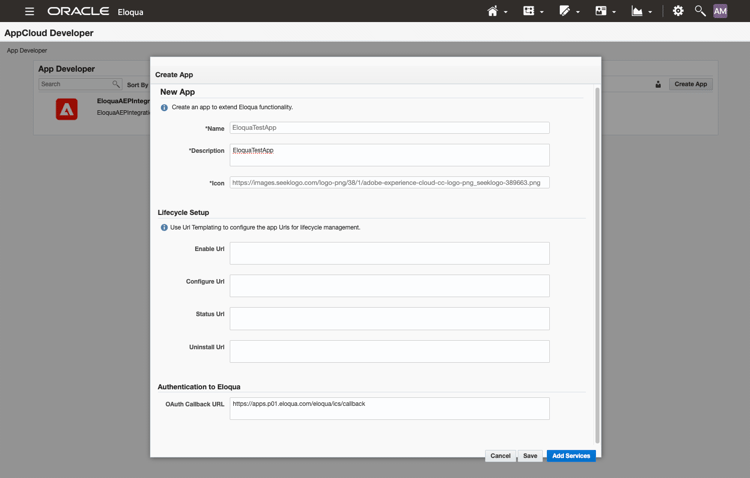750x478 pixels.
Task: Open the Assets pencil icon menu
Action: click(x=565, y=11)
